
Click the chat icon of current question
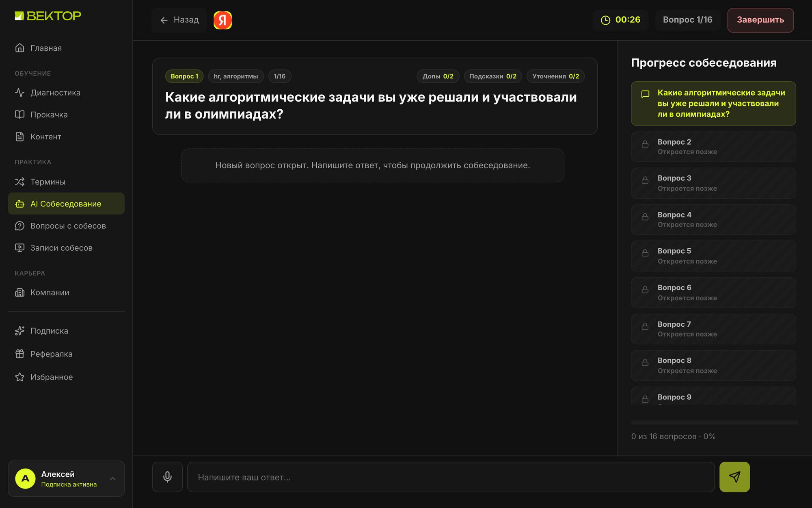645,94
